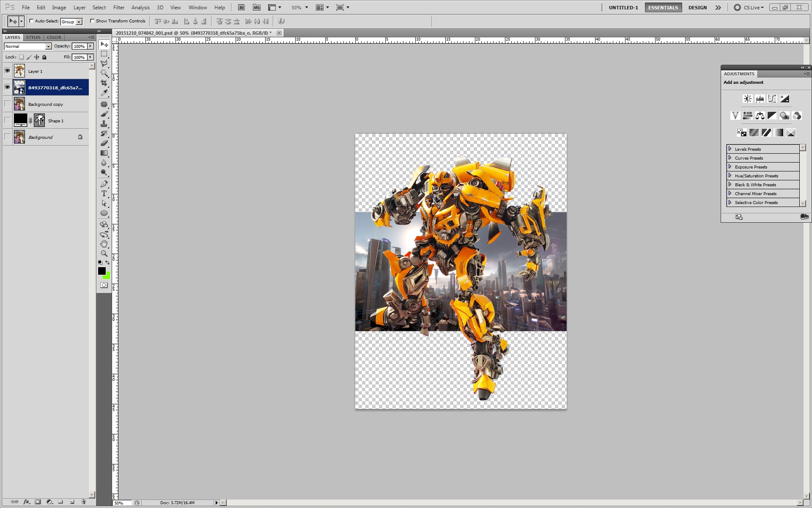The width and height of the screenshot is (812, 508).
Task: Select the Clone Stamp tool
Action: click(x=104, y=124)
